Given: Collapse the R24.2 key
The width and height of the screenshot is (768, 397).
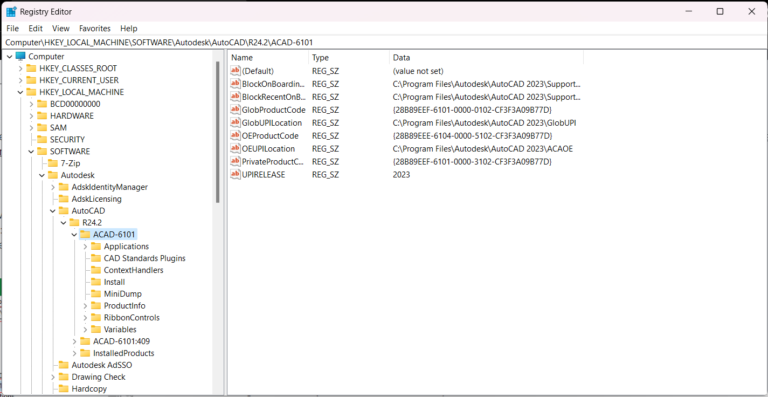Looking at the screenshot, I should click(x=64, y=222).
